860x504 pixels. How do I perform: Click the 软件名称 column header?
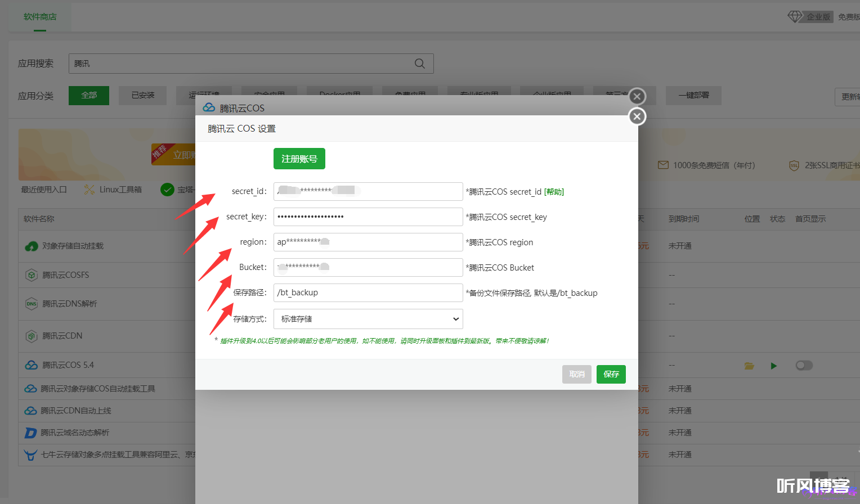click(x=39, y=219)
